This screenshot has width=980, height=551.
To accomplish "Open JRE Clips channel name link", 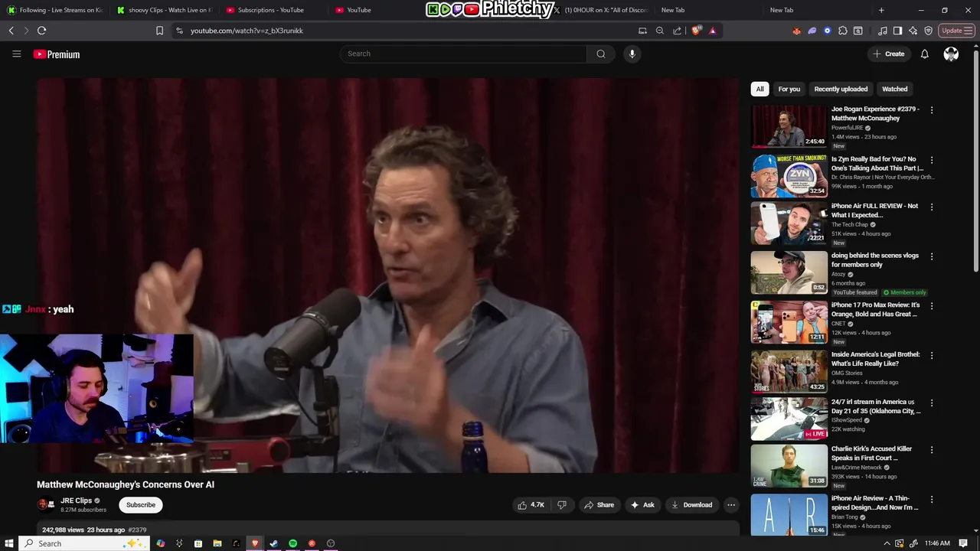I will point(76,500).
